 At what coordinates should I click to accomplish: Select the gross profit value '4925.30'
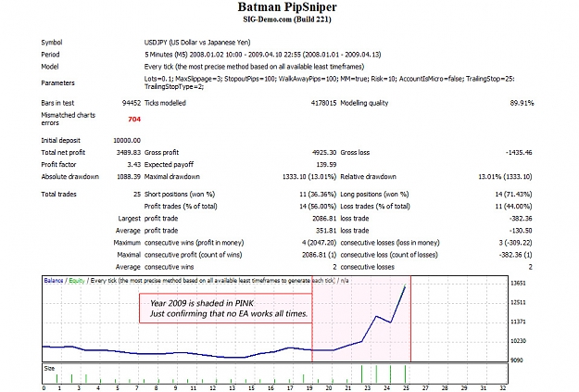click(x=324, y=153)
